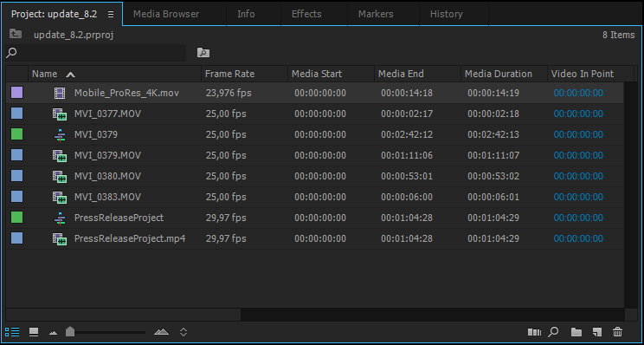Image resolution: width=644 pixels, height=345 pixels.
Task: Switch to List View icon
Action: click(12, 332)
